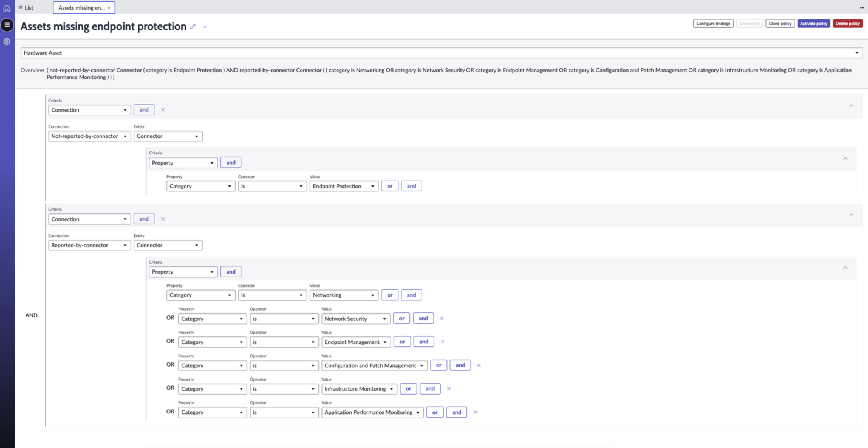Click the Save policy button

pos(749,24)
